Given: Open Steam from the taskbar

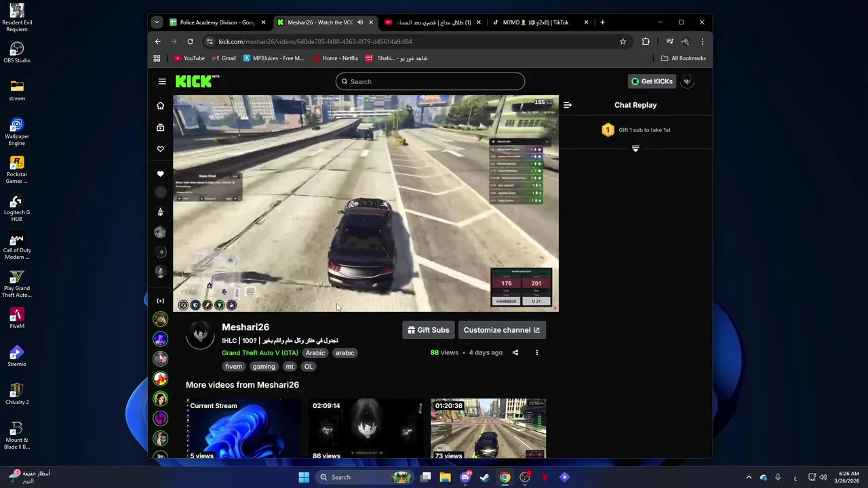Looking at the screenshot, I should point(485,477).
